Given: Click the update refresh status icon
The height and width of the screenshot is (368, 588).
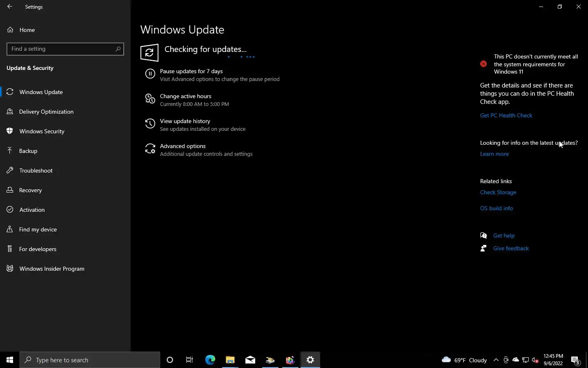Looking at the screenshot, I should click(x=149, y=53).
